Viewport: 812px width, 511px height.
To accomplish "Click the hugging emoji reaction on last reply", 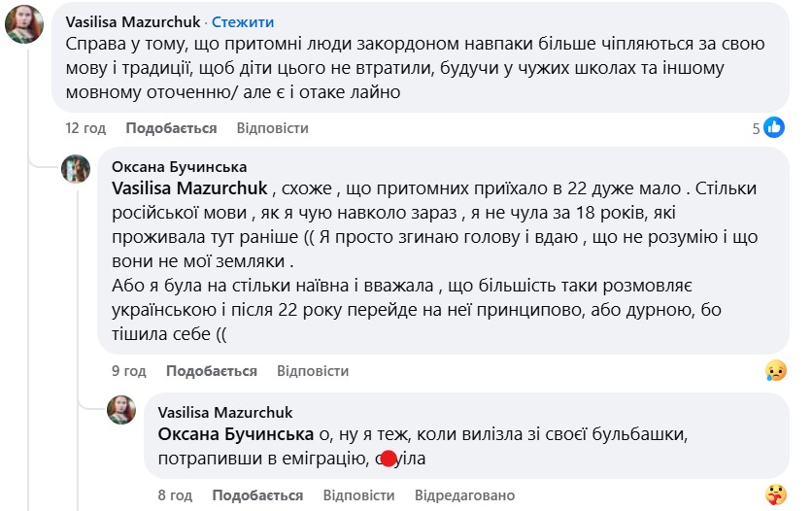I will click(x=775, y=494).
